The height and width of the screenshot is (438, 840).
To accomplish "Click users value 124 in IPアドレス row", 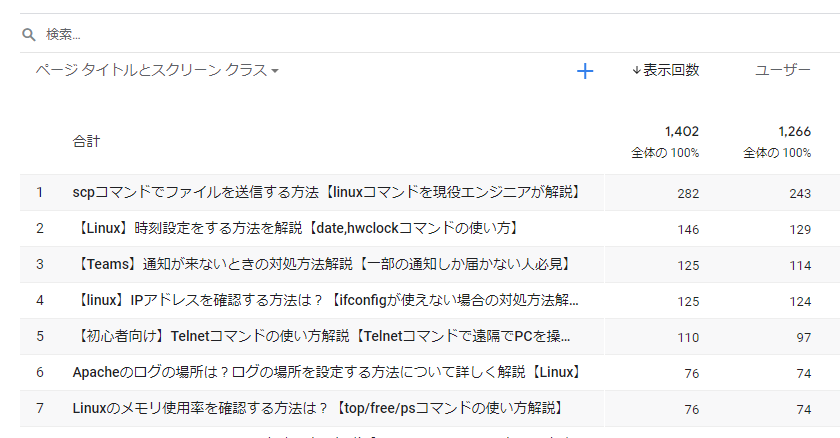I will pyautogui.click(x=800, y=301).
